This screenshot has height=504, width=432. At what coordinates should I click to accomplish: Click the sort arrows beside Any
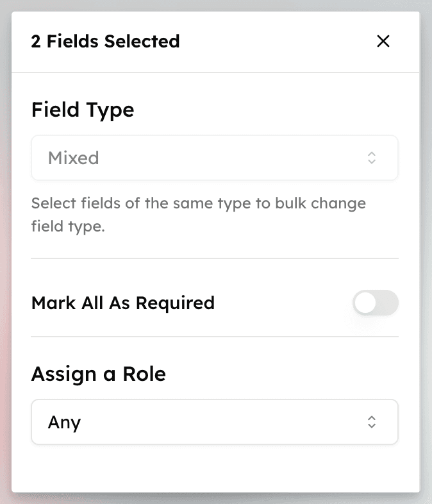click(x=372, y=422)
